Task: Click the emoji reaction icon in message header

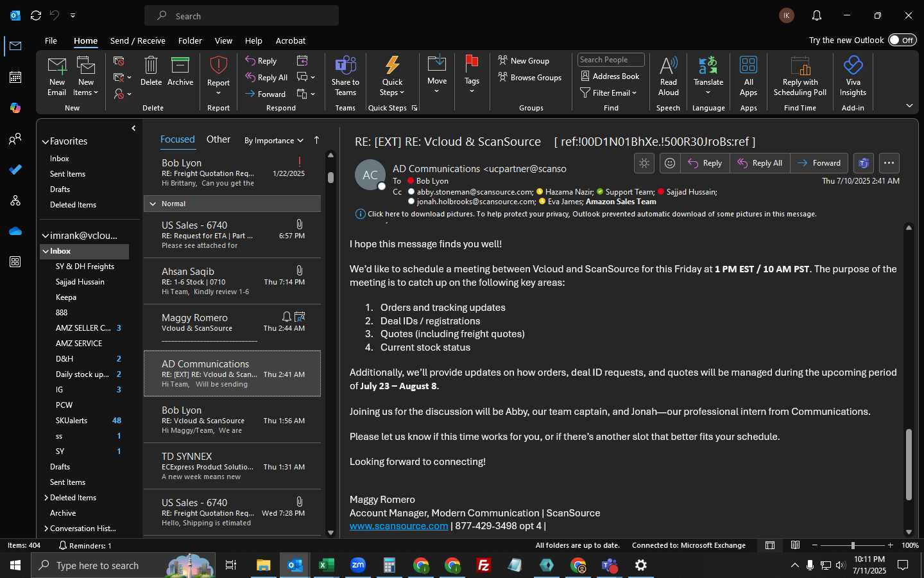Action: click(x=670, y=163)
